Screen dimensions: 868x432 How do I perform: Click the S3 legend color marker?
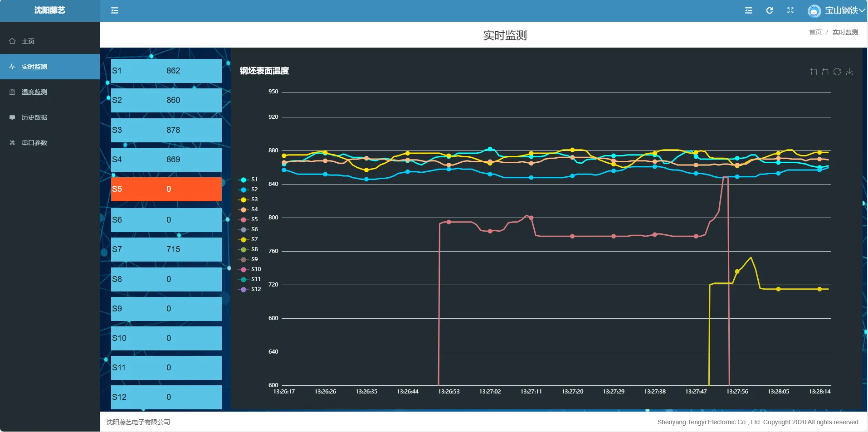coord(244,200)
